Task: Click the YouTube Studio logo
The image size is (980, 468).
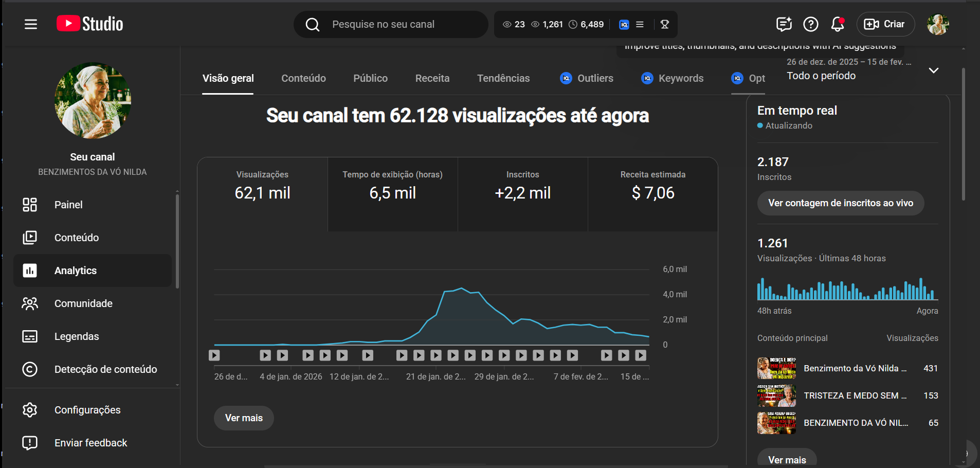Action: click(90, 24)
